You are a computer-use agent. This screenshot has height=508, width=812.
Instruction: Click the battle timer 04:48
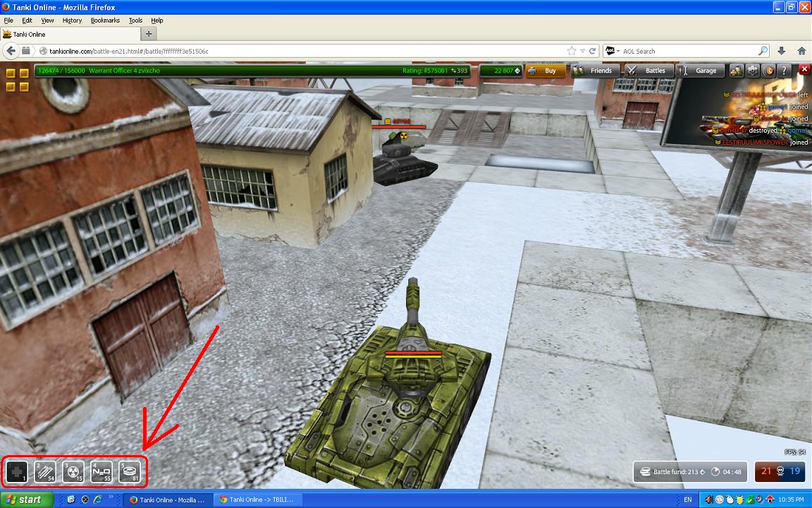click(727, 472)
